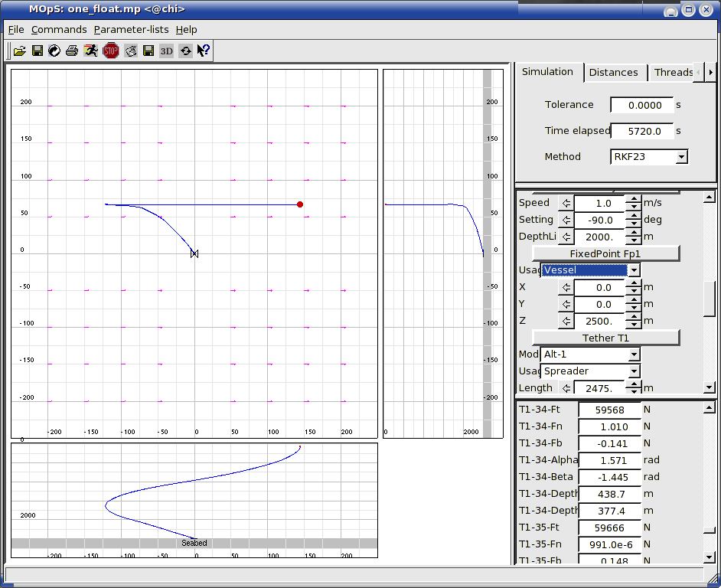Image resolution: width=721 pixels, height=588 pixels.
Task: Click the FixedPoint Fp1 button
Action: point(605,253)
